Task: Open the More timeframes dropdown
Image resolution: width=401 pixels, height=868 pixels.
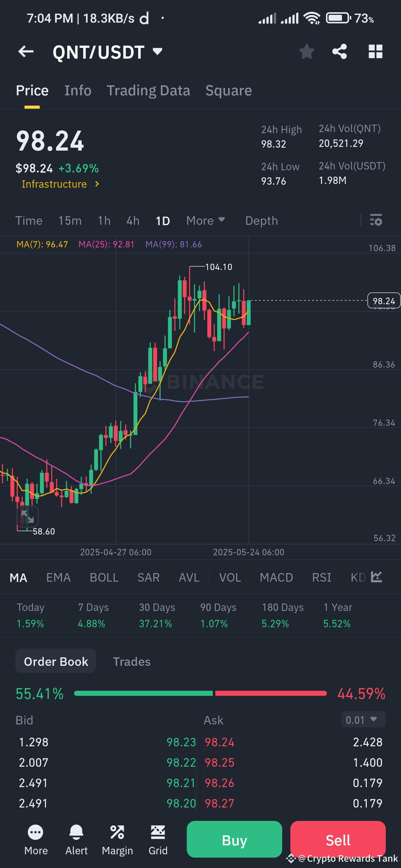Action: [206, 221]
